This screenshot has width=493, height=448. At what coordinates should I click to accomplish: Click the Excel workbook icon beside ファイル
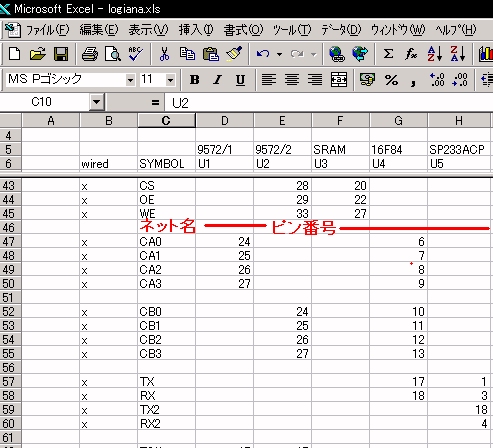coord(13,30)
